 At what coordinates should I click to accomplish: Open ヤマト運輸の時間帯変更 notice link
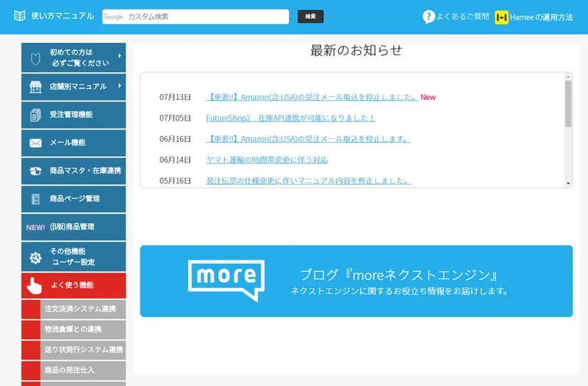[267, 160]
